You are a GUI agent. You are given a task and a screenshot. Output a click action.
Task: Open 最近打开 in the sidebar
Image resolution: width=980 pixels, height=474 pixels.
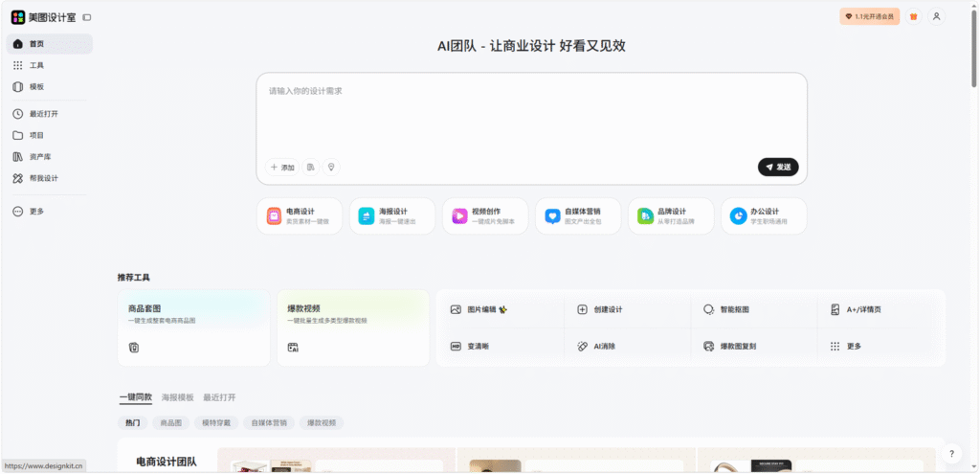tap(50, 114)
